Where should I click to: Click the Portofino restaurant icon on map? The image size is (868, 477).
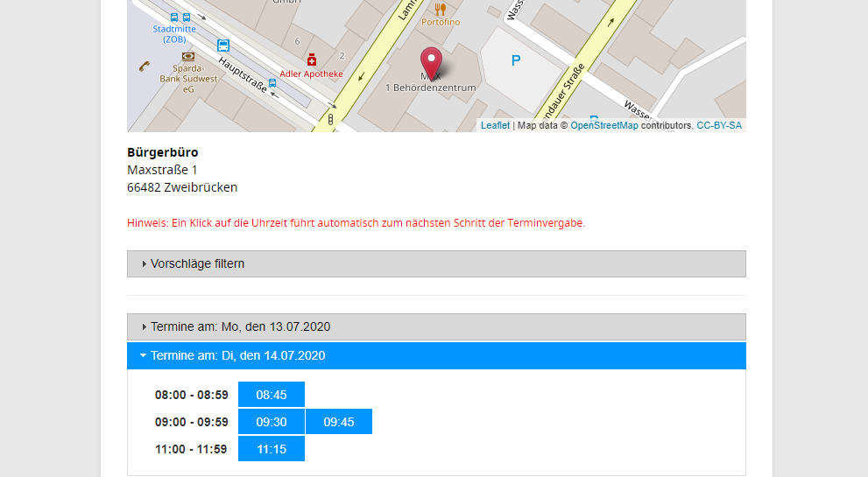440,10
